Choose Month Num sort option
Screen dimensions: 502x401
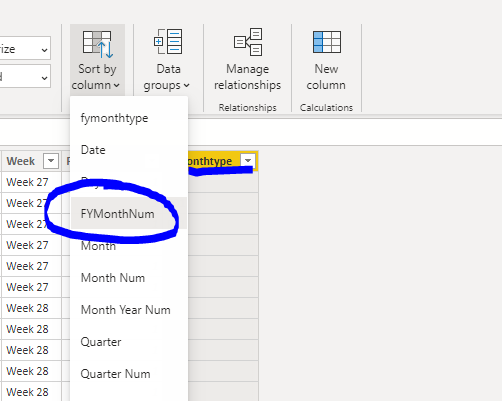129,278
